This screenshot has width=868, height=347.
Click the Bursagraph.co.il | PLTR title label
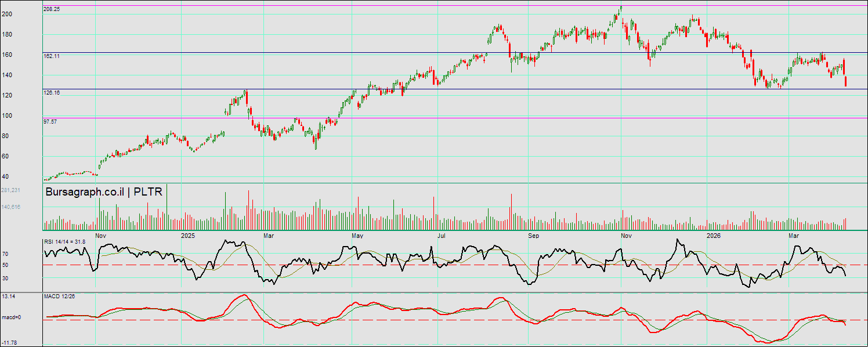pyautogui.click(x=104, y=192)
